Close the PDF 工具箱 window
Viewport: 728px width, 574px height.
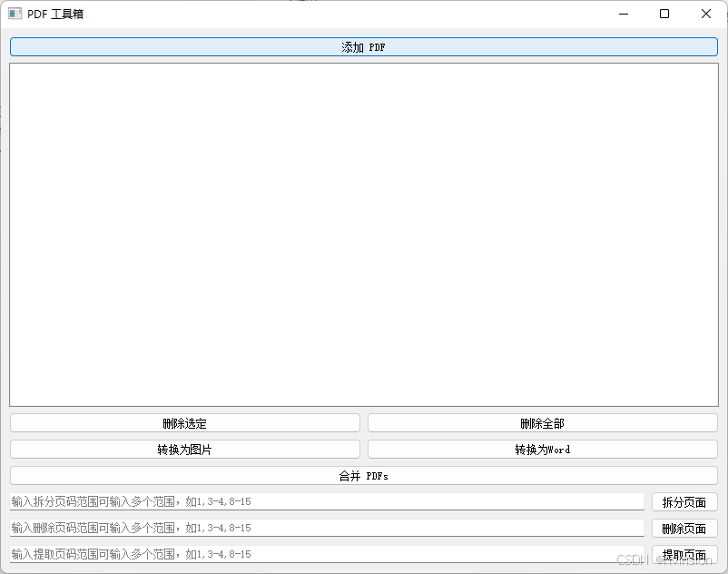coord(705,14)
